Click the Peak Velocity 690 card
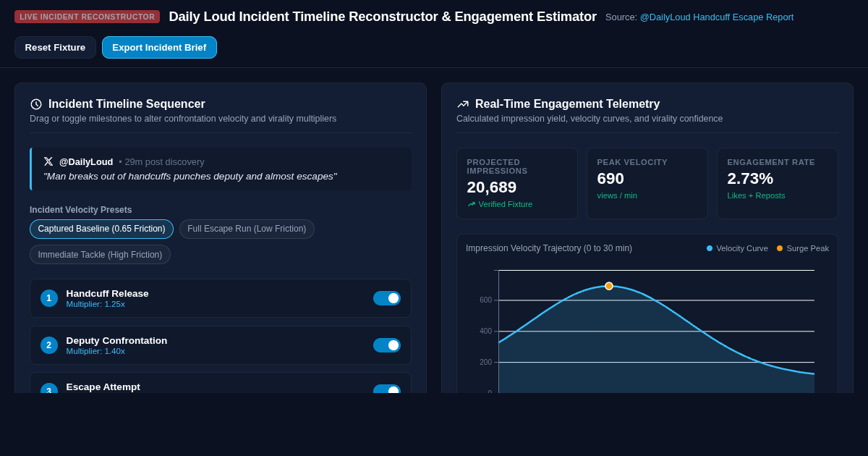The height and width of the screenshot is (456, 868). point(647,183)
